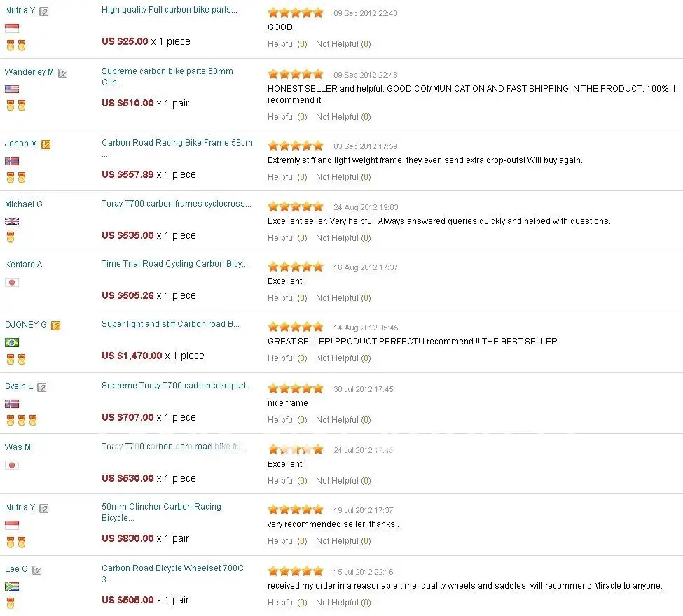Click the medal icons under Svein L.
This screenshot has height=616, width=683.
pos(21,420)
